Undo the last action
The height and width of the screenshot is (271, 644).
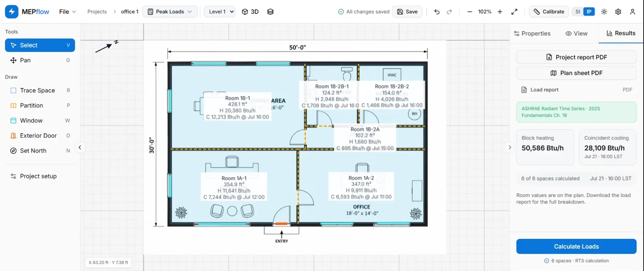(437, 12)
